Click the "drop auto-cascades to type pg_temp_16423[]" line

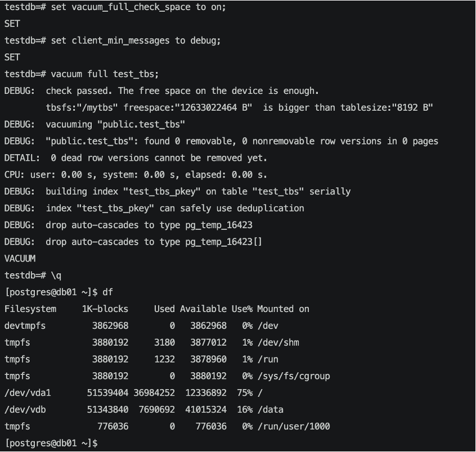click(154, 242)
